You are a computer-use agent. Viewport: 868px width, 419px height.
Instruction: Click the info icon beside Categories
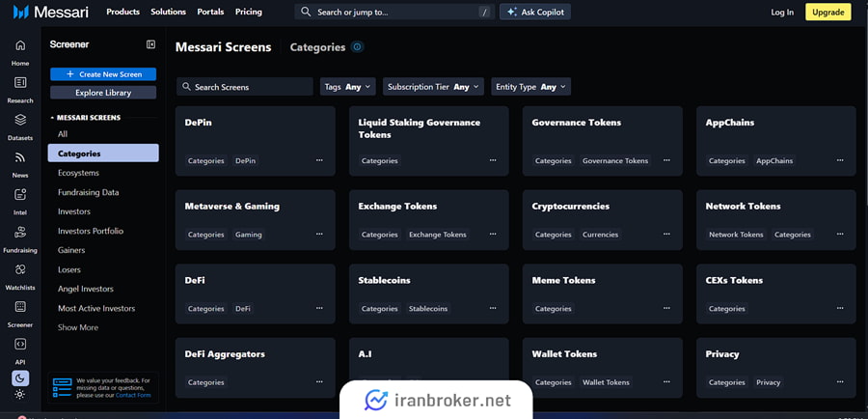[x=357, y=47]
